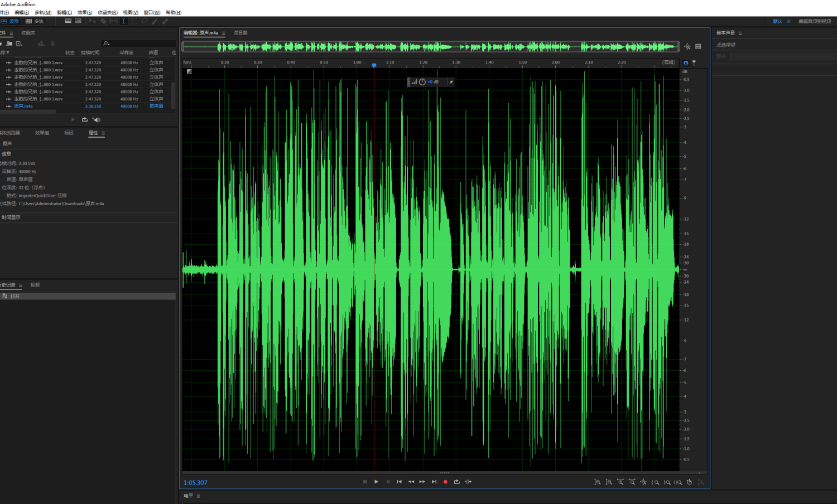Expand the 信息 section in properties
This screenshot has width=837, height=504.
click(6, 154)
